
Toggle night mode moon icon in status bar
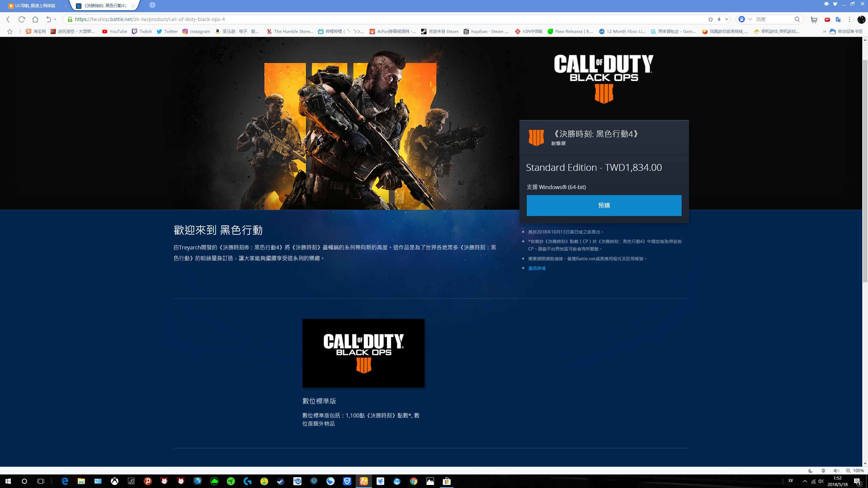(x=810, y=471)
